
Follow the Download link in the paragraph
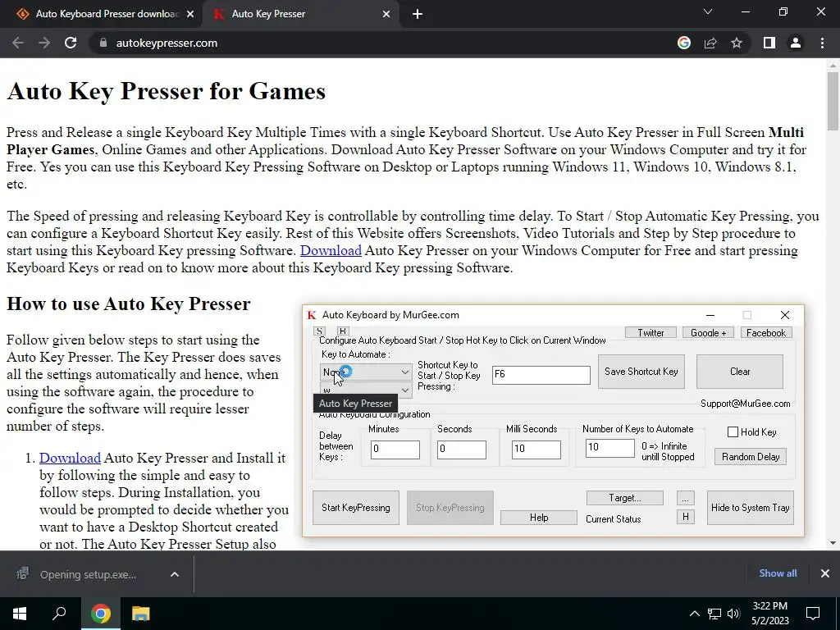[331, 251]
